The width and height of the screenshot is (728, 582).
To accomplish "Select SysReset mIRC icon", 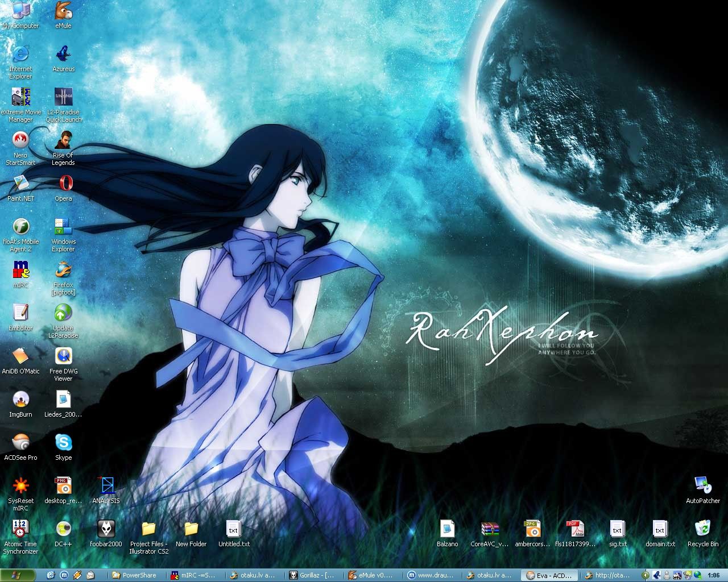I will click(20, 494).
